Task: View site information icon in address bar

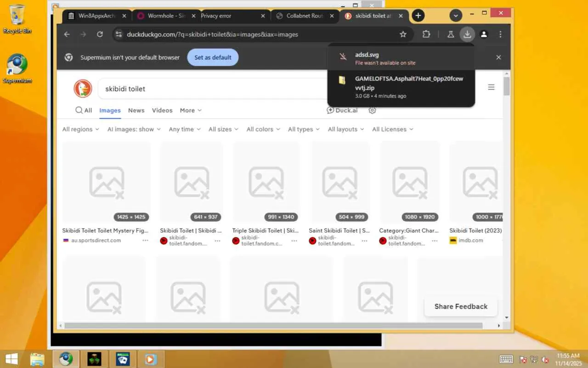Action: 119,34
